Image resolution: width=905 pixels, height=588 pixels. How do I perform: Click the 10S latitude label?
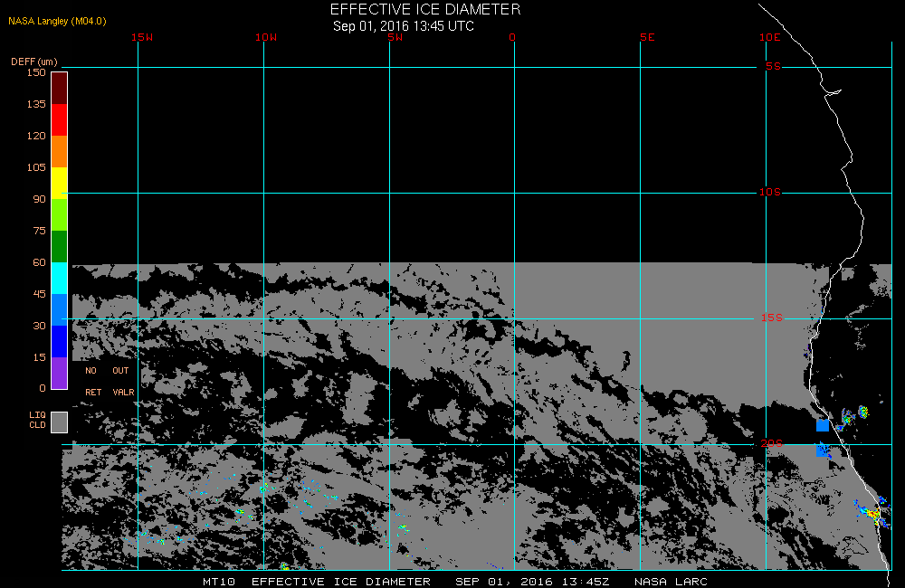point(770,192)
